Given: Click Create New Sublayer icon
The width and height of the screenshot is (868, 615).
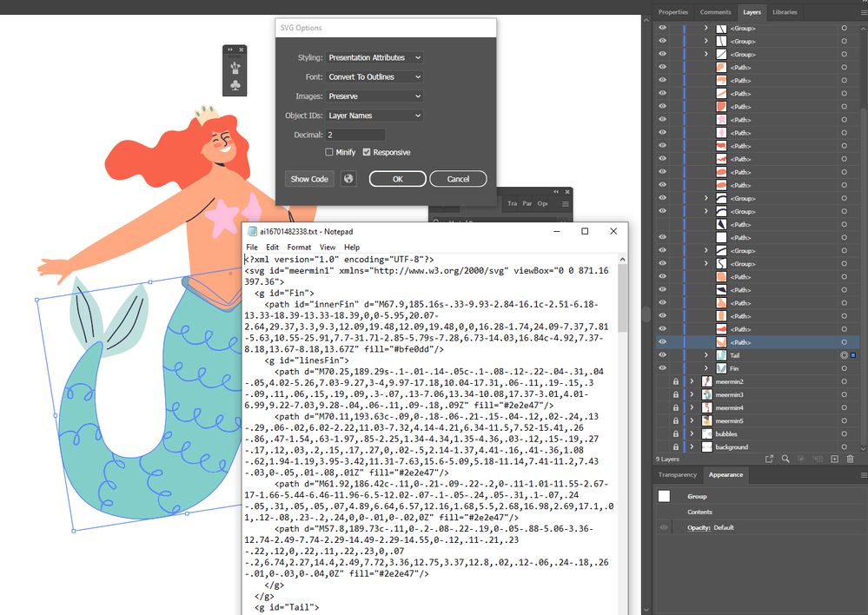Looking at the screenshot, I should (x=818, y=459).
